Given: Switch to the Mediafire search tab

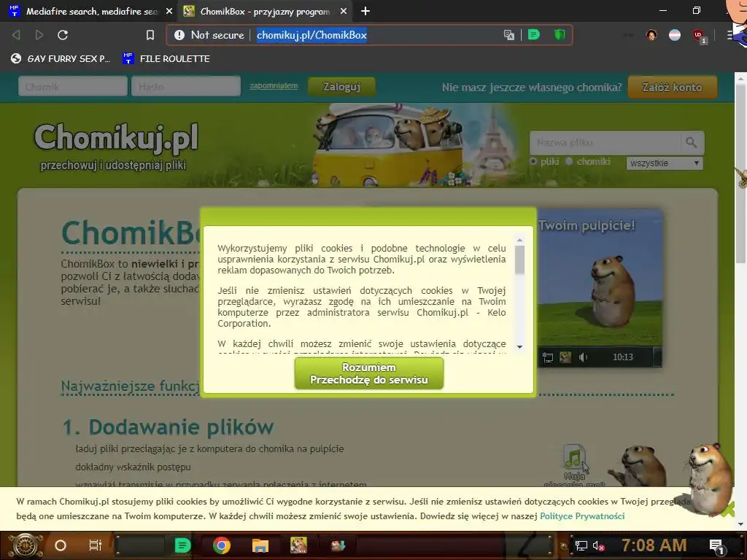Looking at the screenshot, I should [x=90, y=11].
